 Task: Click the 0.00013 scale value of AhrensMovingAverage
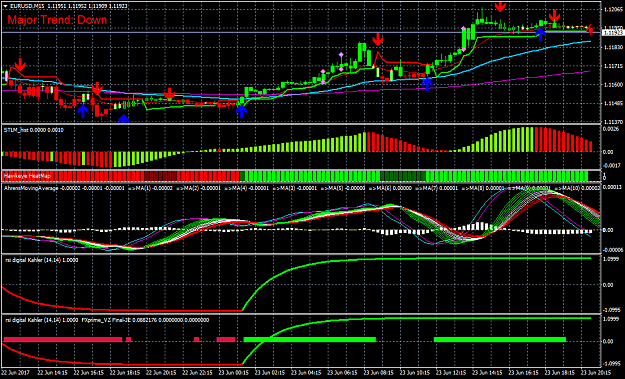pos(612,187)
